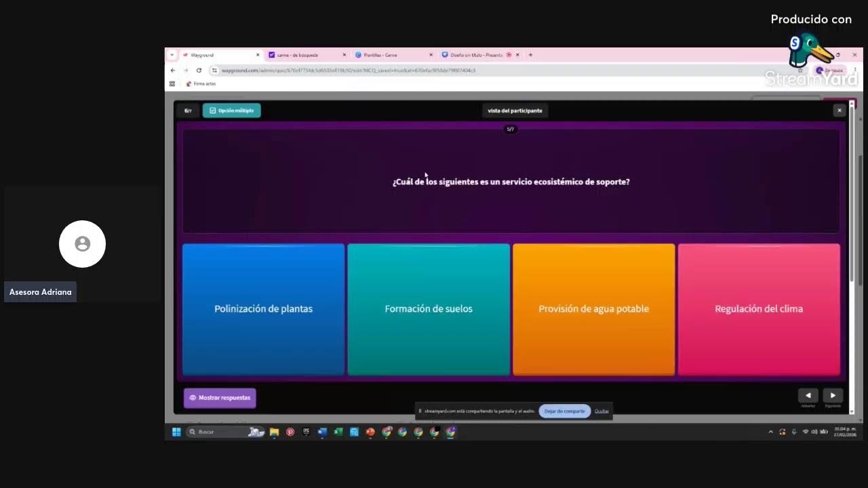Close the participant view preview

[840, 110]
